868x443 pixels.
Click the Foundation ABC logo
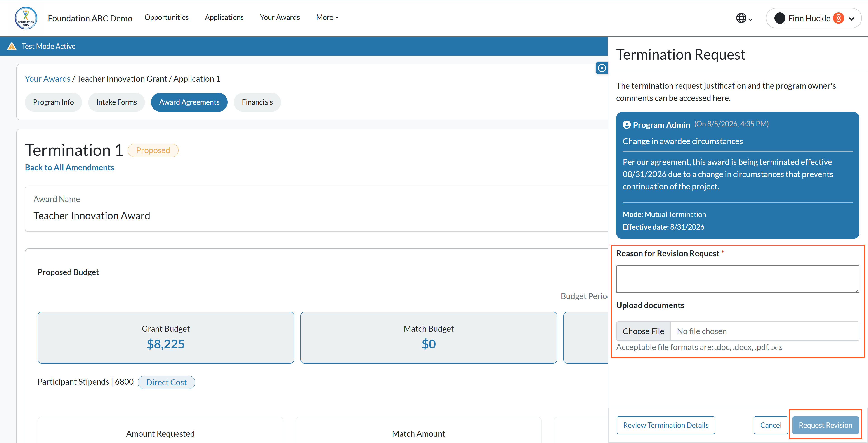pyautogui.click(x=26, y=18)
